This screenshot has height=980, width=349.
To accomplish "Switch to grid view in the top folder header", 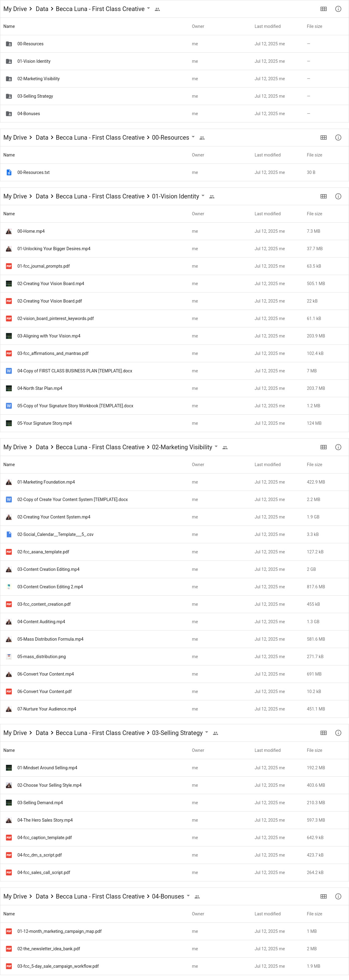I will point(324,9).
